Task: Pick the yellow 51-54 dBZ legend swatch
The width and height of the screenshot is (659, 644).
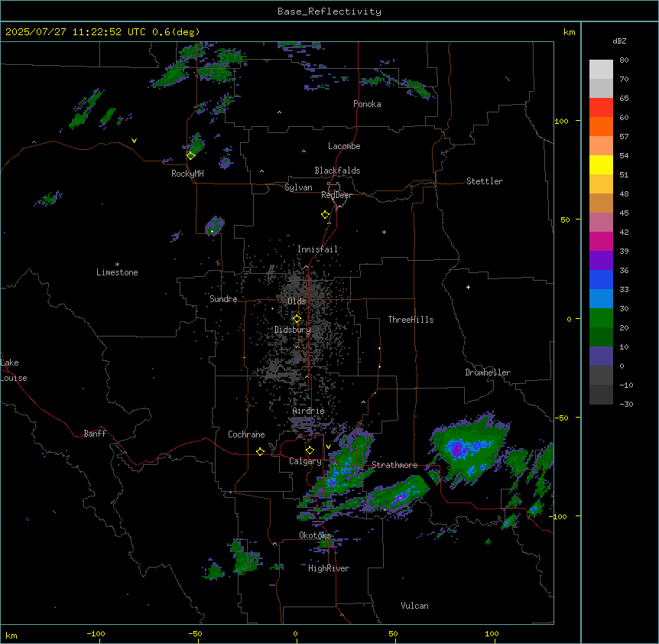Action: pyautogui.click(x=601, y=164)
